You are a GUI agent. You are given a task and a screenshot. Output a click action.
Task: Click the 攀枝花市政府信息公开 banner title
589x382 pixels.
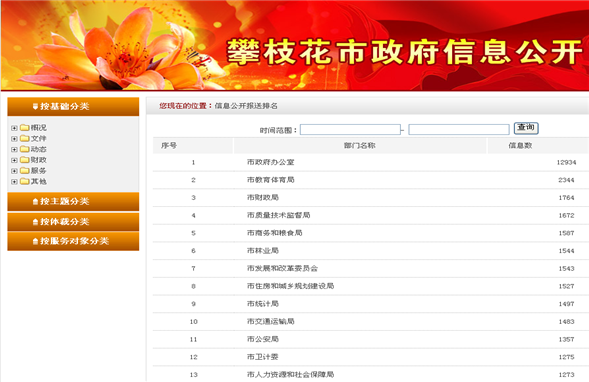click(x=405, y=52)
